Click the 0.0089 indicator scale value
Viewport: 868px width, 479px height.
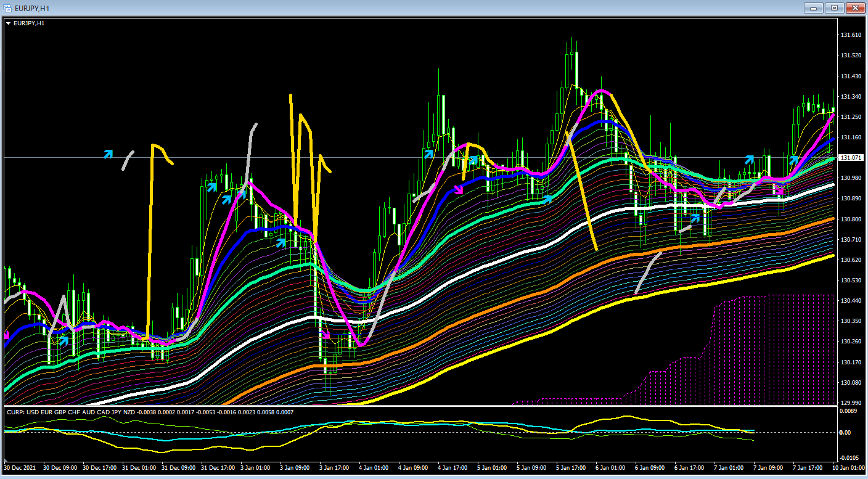click(x=848, y=411)
